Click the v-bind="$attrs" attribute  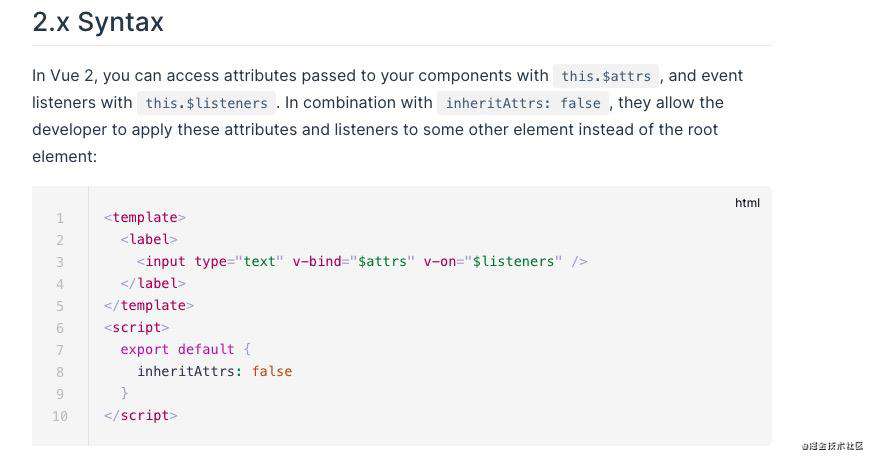(x=354, y=261)
